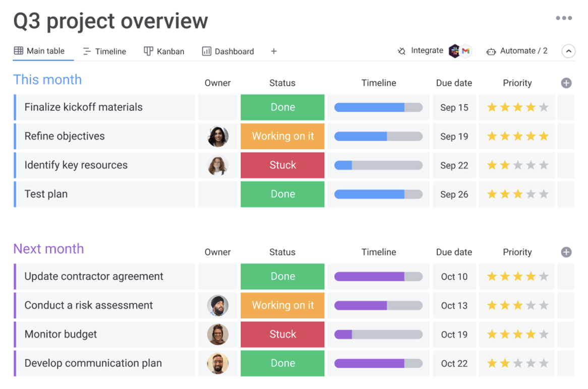Collapse the board header with chevron button
588x389 pixels.
click(x=568, y=51)
